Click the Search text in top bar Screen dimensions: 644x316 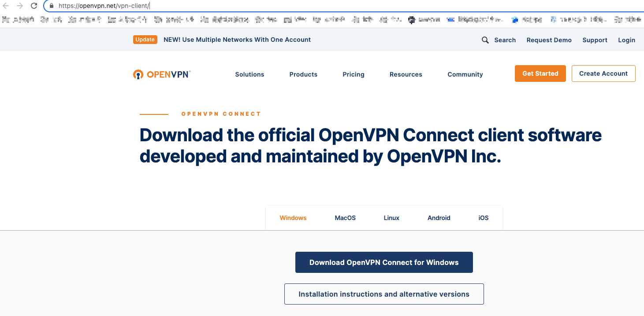click(x=505, y=40)
